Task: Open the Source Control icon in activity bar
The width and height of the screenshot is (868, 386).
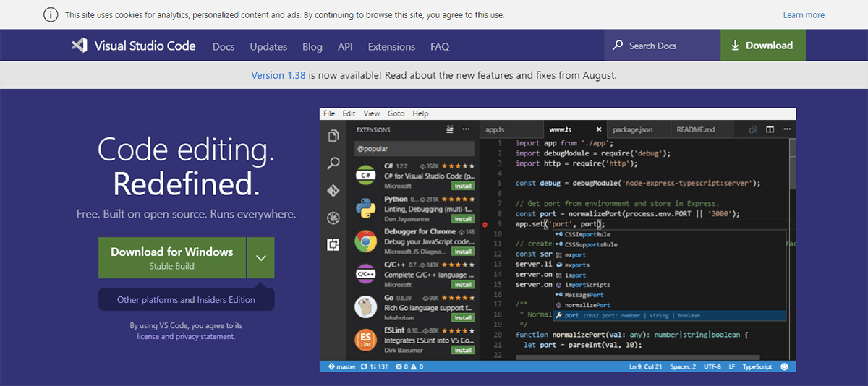Action: (333, 191)
